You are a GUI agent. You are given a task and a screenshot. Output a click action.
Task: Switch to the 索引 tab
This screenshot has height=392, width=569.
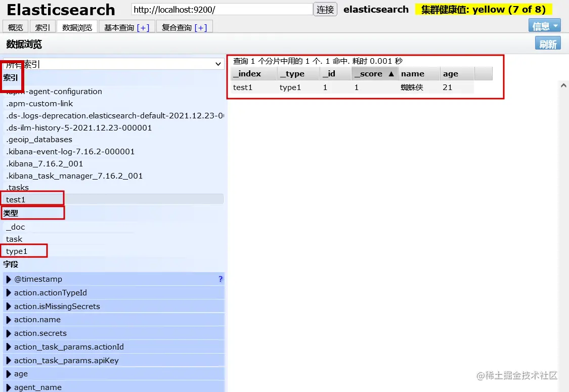42,27
